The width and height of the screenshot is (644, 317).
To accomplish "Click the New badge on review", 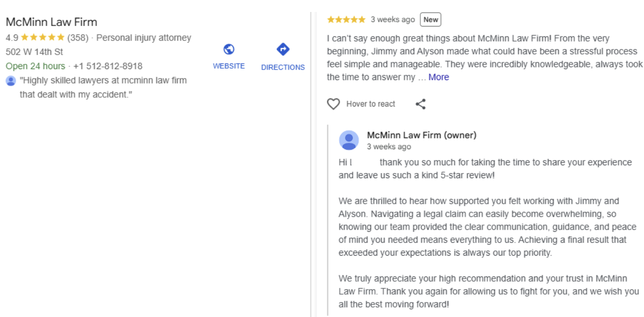I will pos(431,20).
